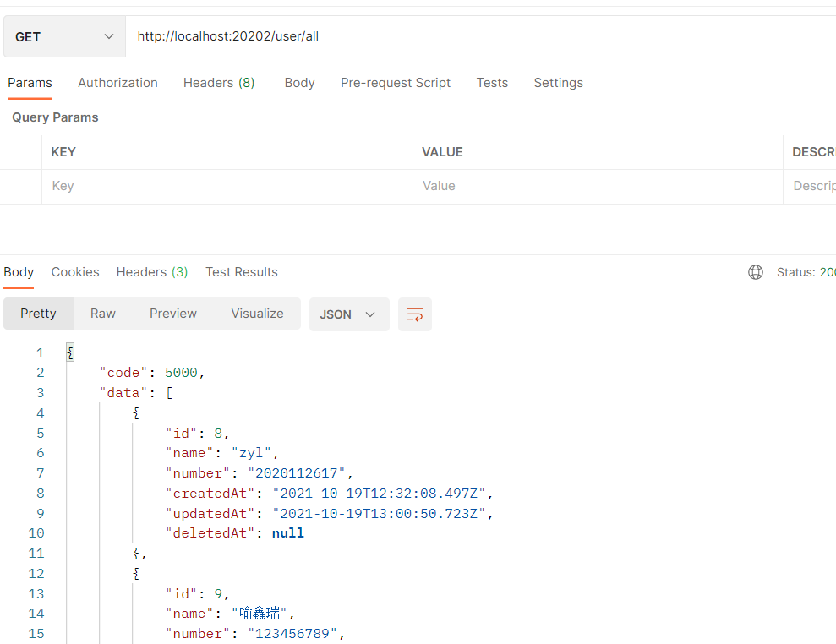
Task: Click the "zyl" name value
Action: tap(251, 453)
